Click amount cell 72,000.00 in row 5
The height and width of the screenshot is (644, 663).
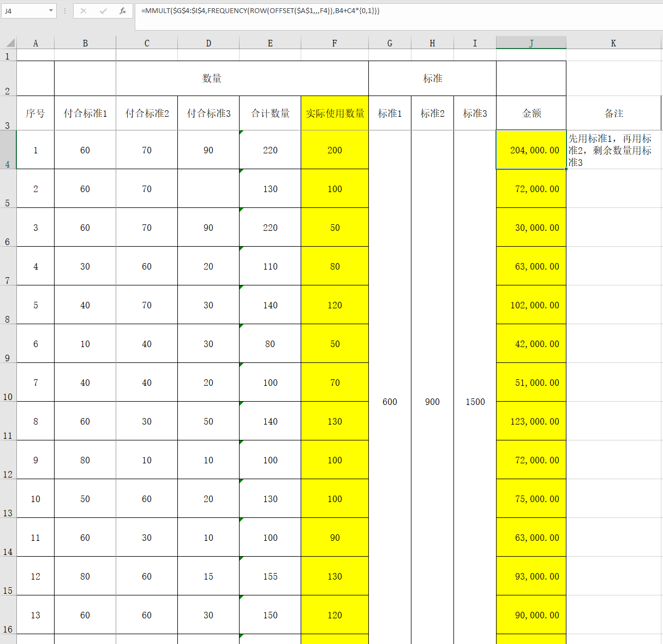531,188
